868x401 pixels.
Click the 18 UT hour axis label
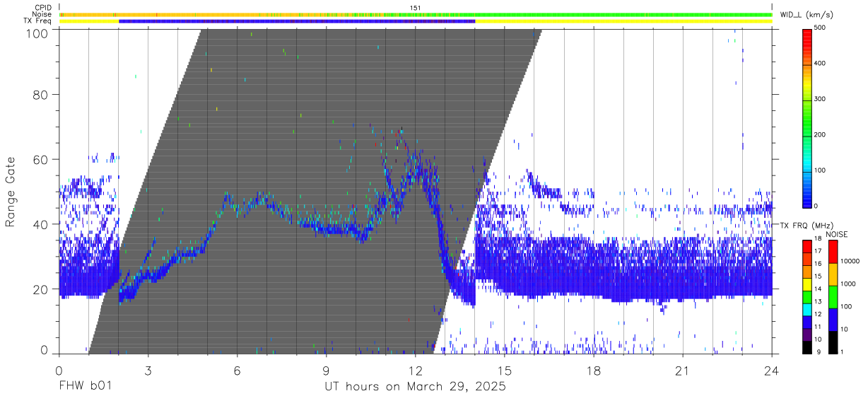[594, 370]
